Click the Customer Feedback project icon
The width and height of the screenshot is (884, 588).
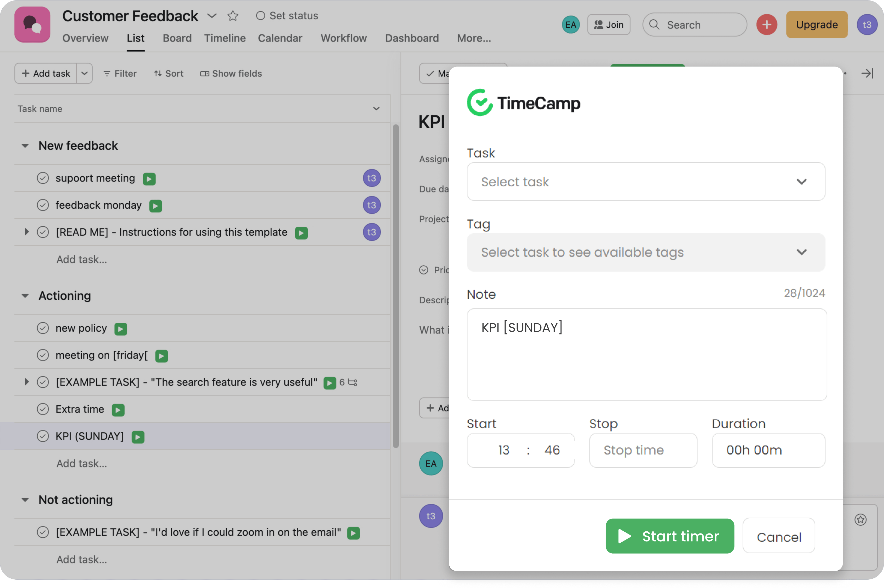point(32,25)
